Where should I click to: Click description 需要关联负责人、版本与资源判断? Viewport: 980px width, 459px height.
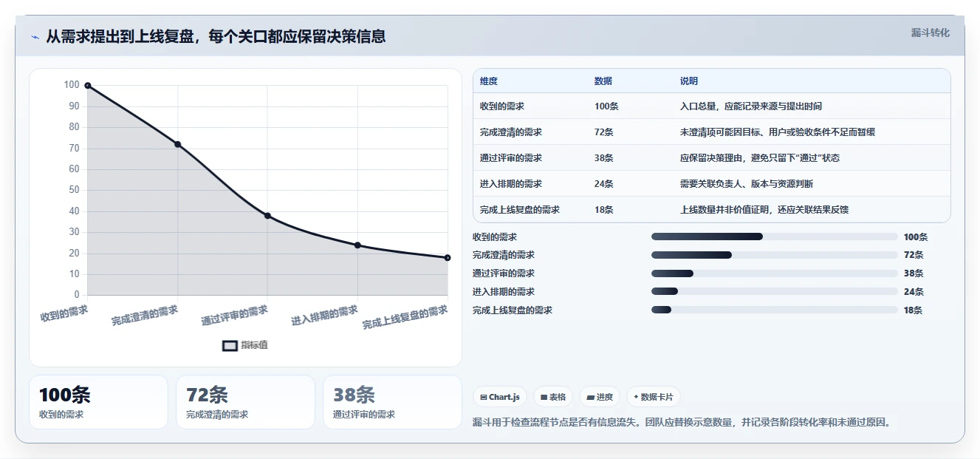click(747, 184)
